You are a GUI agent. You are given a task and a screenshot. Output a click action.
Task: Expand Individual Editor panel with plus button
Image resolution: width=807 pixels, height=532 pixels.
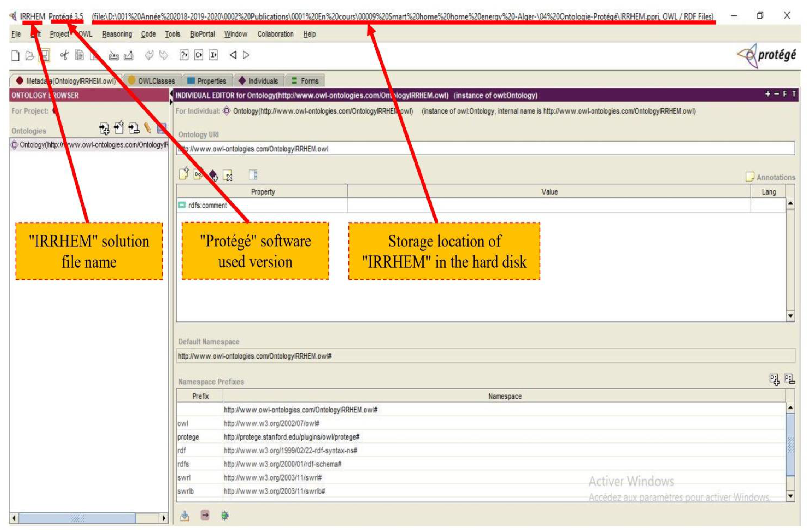click(768, 94)
